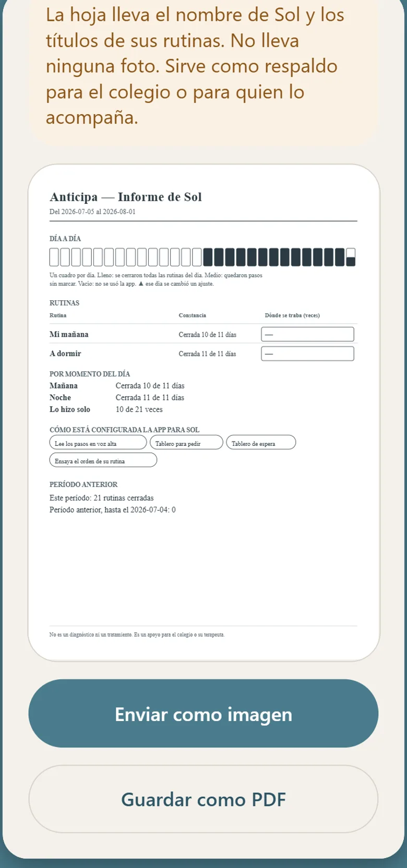Click the 'Dónde se traba' box for Mi mañana

(x=308, y=334)
